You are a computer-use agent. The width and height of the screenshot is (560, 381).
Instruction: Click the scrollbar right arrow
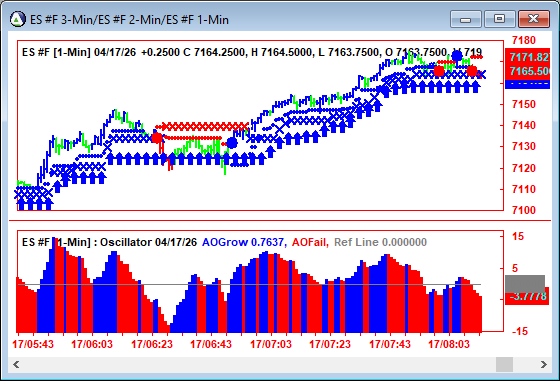(544, 364)
